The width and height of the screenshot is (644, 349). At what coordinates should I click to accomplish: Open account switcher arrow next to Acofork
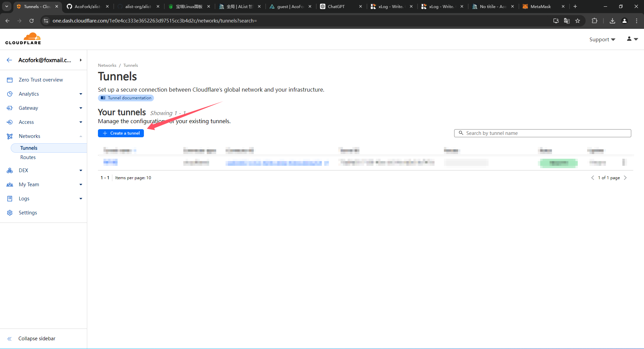point(81,60)
